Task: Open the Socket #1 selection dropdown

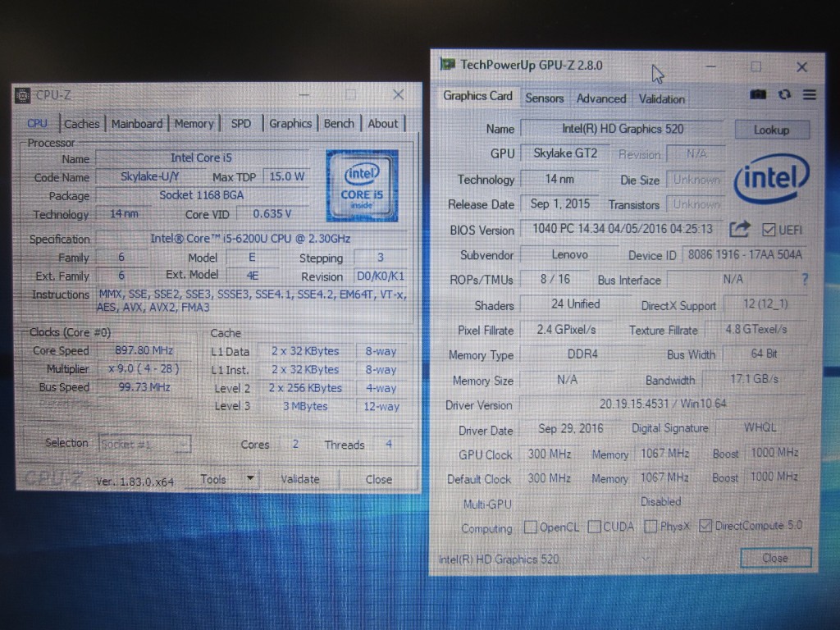Action: coord(144,444)
